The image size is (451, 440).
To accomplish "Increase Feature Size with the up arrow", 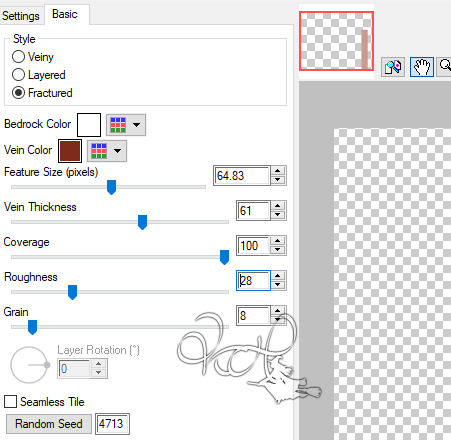I will pyautogui.click(x=278, y=171).
